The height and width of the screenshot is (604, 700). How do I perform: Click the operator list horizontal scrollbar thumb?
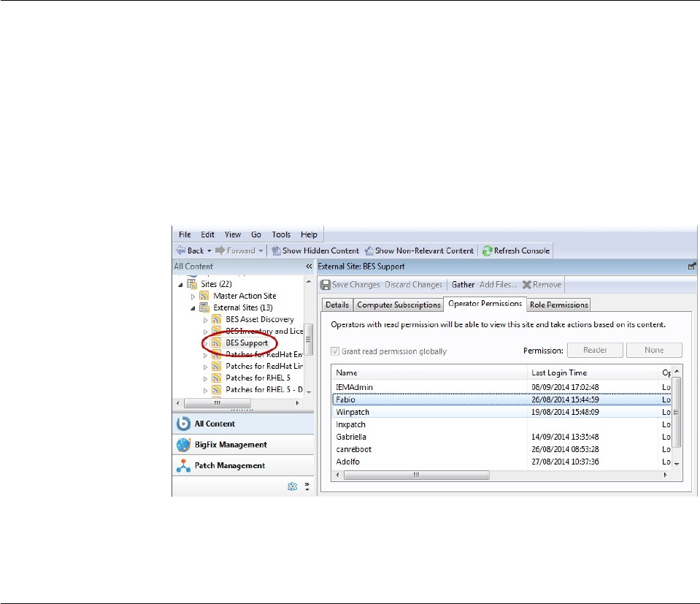417,475
